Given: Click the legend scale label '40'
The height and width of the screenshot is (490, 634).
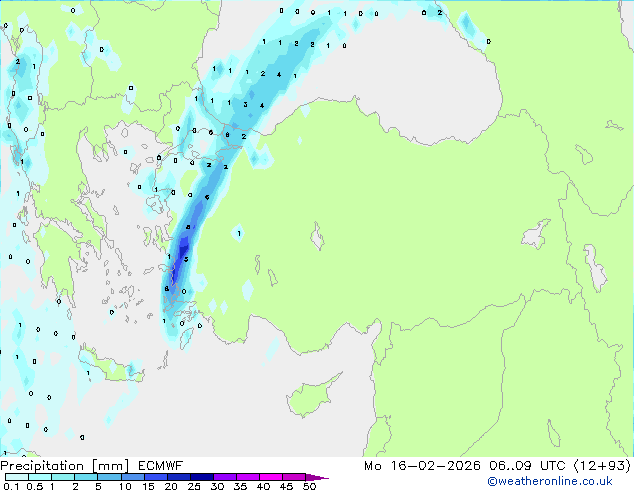Looking at the screenshot, I should coord(263,486).
